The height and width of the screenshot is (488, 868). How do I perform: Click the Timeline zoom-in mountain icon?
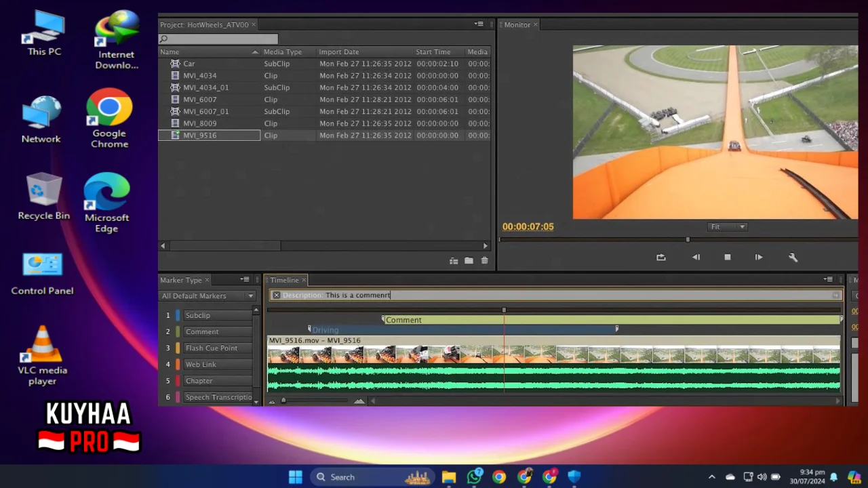point(359,401)
